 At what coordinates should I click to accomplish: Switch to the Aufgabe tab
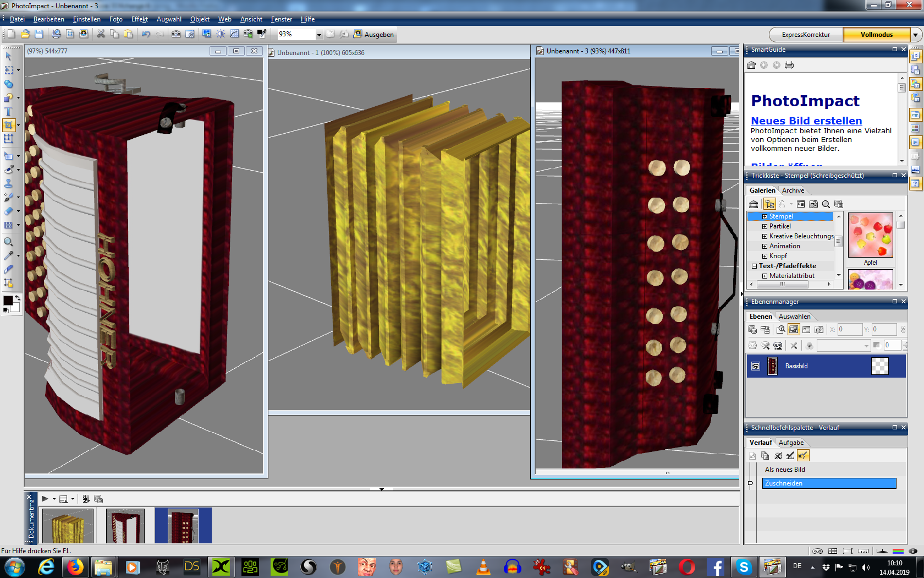pyautogui.click(x=791, y=443)
